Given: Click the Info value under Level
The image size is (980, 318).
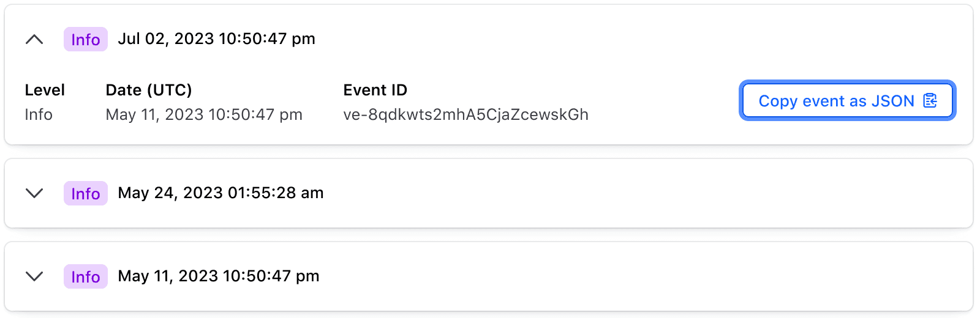Looking at the screenshot, I should point(39,115).
